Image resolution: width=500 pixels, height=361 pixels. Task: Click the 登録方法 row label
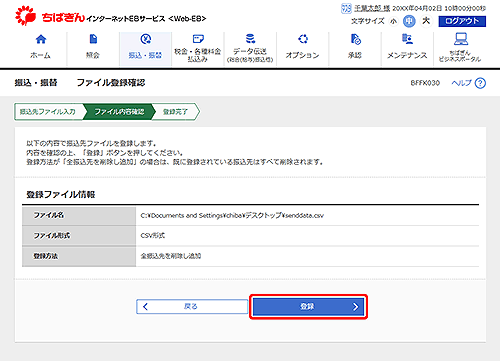tap(46, 256)
